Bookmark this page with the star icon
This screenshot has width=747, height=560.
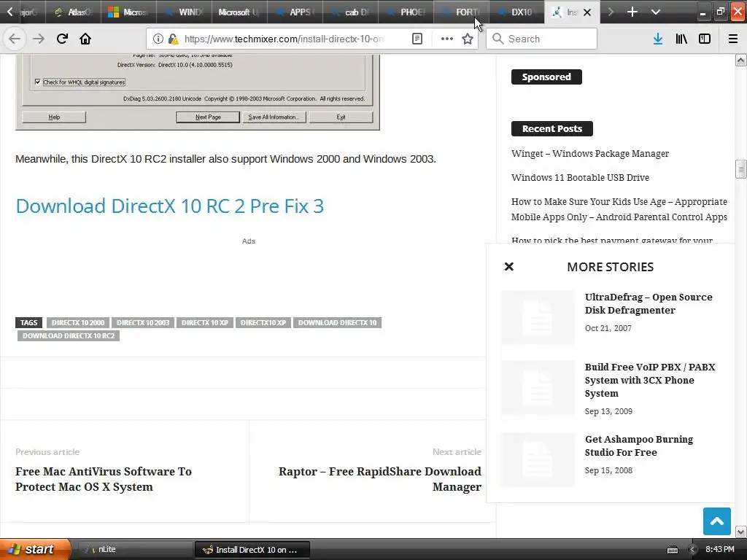click(x=468, y=39)
